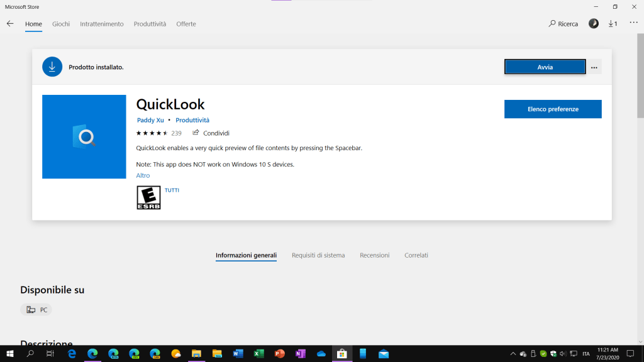Click the PC device icon under Disponibile su

tap(31, 310)
